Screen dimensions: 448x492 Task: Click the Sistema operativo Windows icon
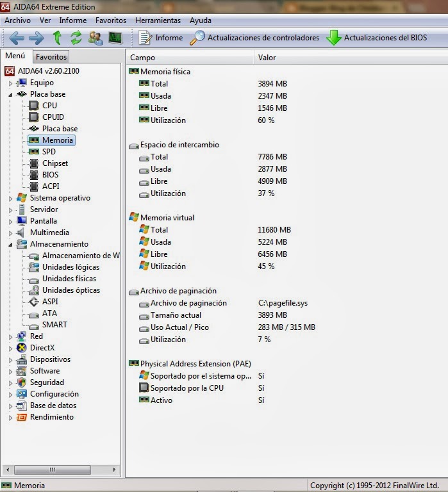click(x=22, y=198)
